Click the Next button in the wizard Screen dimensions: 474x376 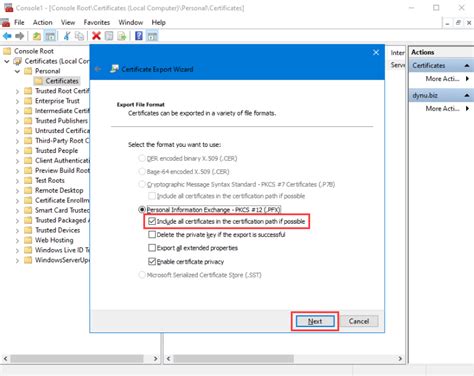(315, 321)
